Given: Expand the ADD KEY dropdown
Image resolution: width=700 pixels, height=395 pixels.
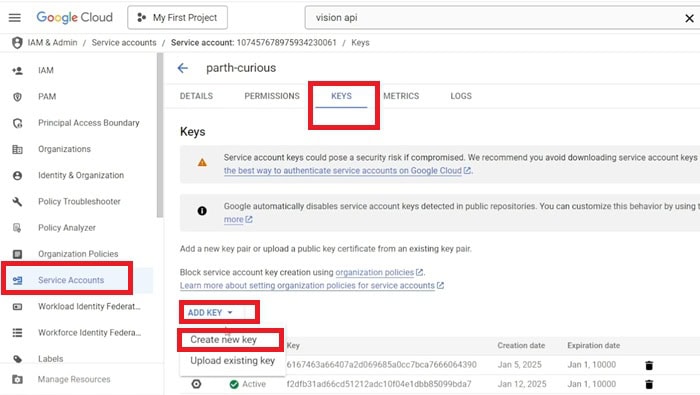Looking at the screenshot, I should (x=210, y=313).
